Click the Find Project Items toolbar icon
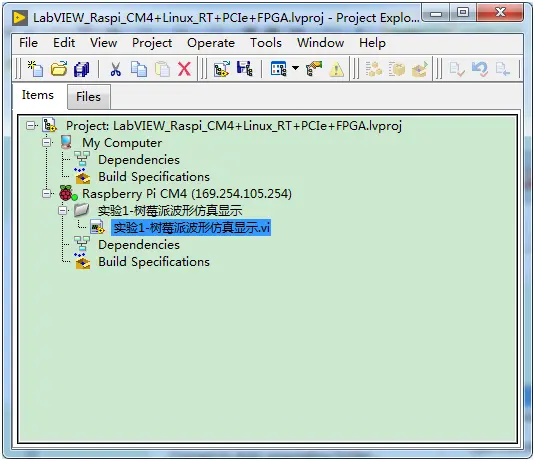This screenshot has height=461, width=535. click(374, 69)
